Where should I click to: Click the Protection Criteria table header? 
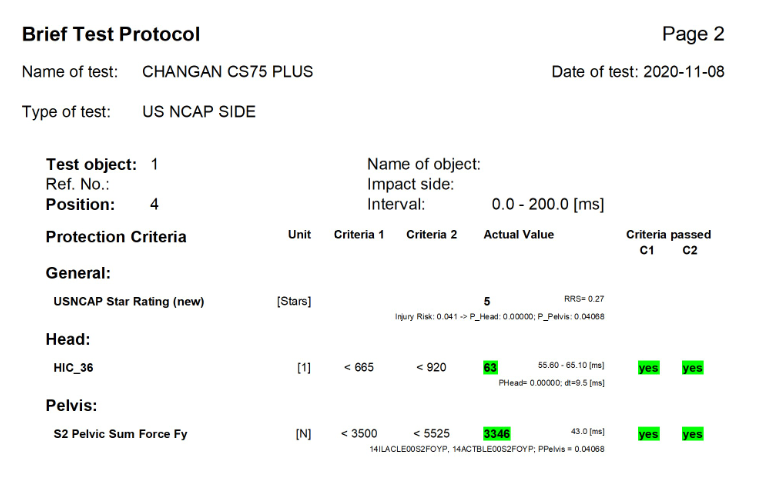[x=116, y=237]
